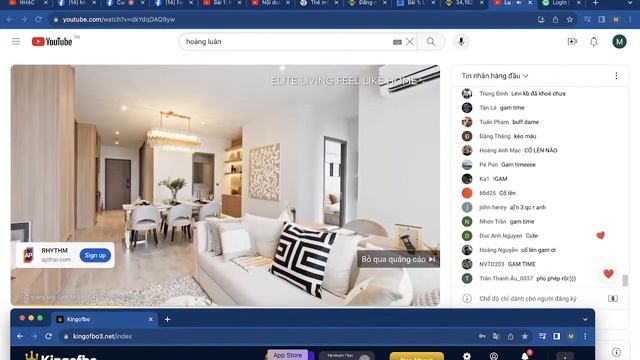The image size is (640, 360).
Task: Add new tab in Kingofbo window
Action: (x=167, y=319)
